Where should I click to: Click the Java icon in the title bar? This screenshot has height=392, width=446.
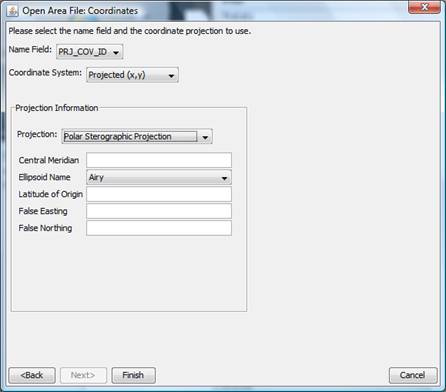coord(12,10)
